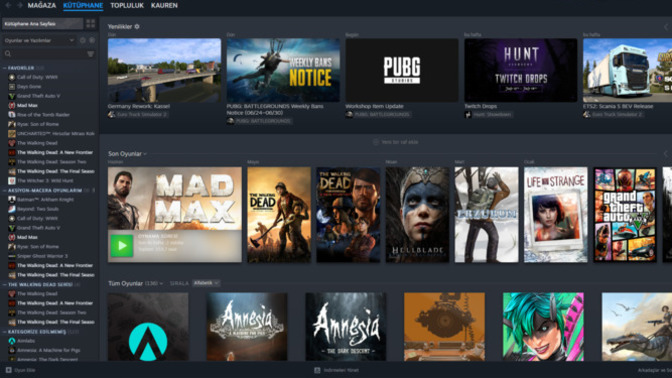Toggle the recent activity clock filter
Screen dimensions: 672x378
(83, 40)
